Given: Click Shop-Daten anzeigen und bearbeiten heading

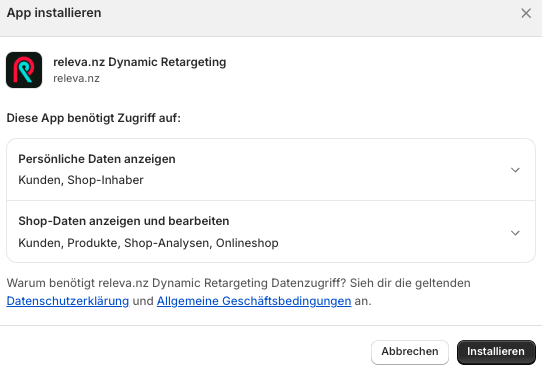Looking at the screenshot, I should coord(124,221).
